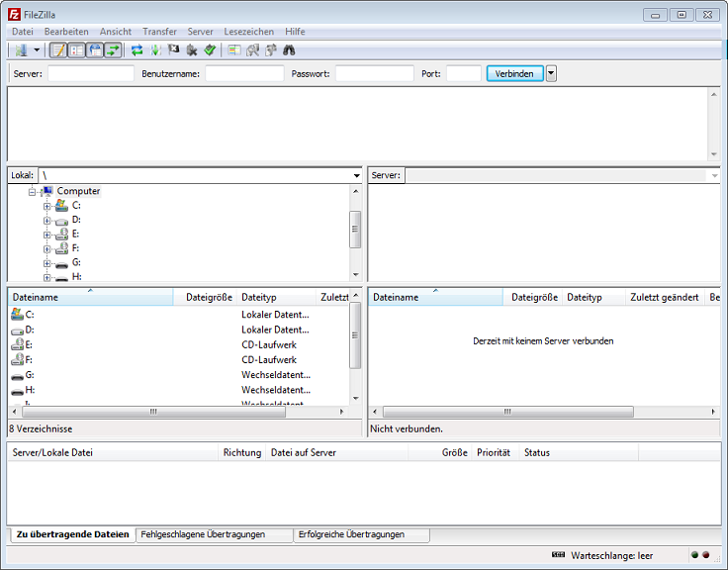Click the red activity LED in the status bar
Image resolution: width=728 pixels, height=570 pixels.
click(x=705, y=555)
